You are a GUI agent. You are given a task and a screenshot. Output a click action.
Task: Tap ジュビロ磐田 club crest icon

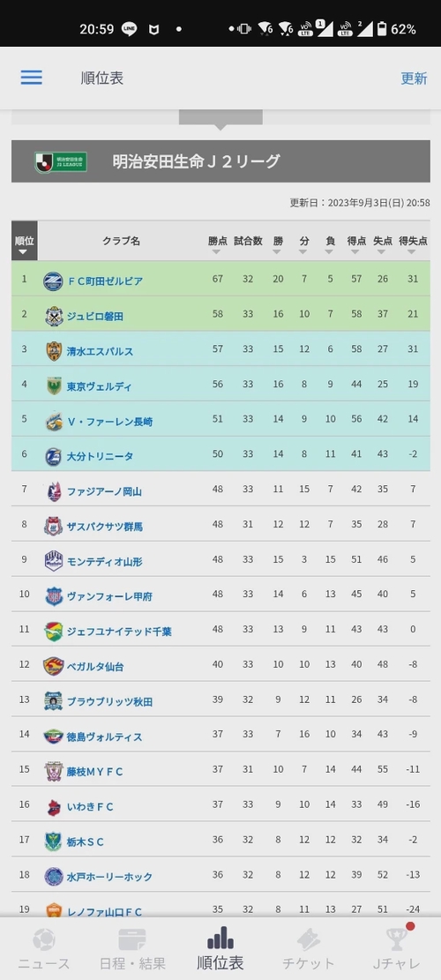(55, 317)
